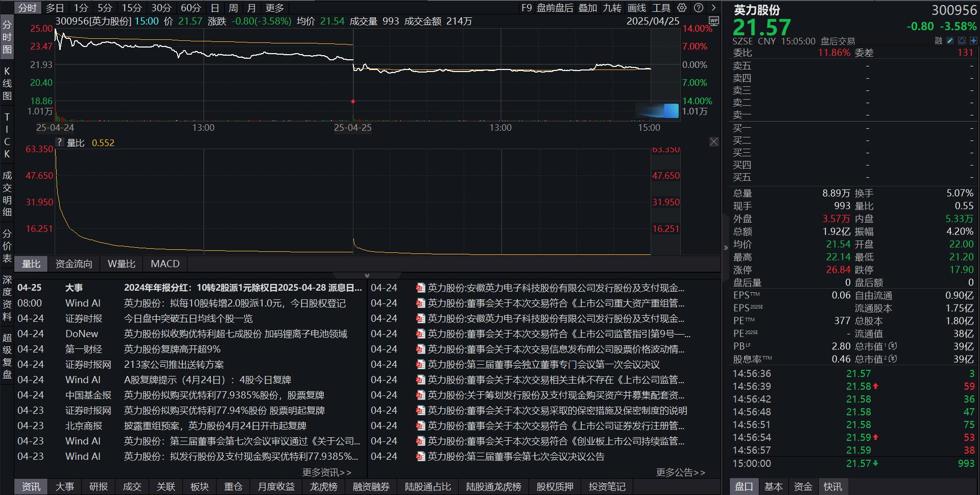The height and width of the screenshot is (495, 980).
Task: Click the bell icon to set a price alert
Action: (x=962, y=40)
